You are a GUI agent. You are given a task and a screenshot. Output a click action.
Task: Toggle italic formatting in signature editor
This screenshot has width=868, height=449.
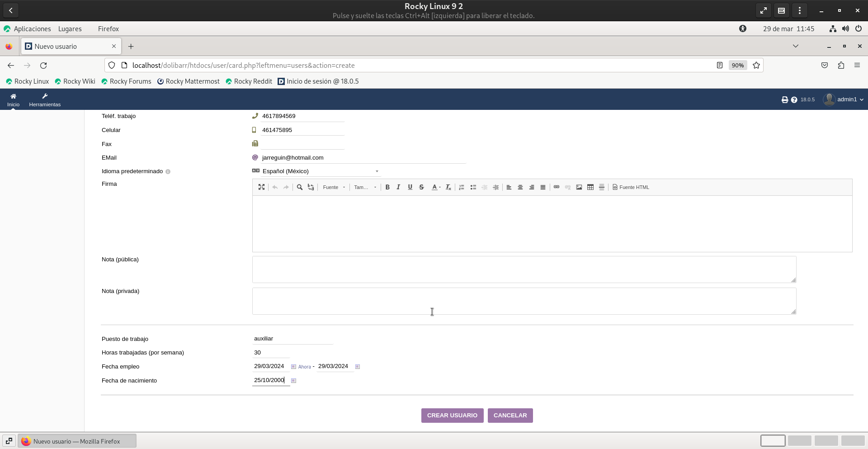(x=398, y=187)
